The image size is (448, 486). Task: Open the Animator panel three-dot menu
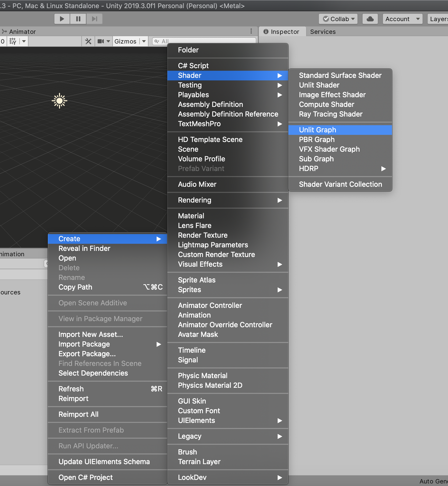click(251, 31)
